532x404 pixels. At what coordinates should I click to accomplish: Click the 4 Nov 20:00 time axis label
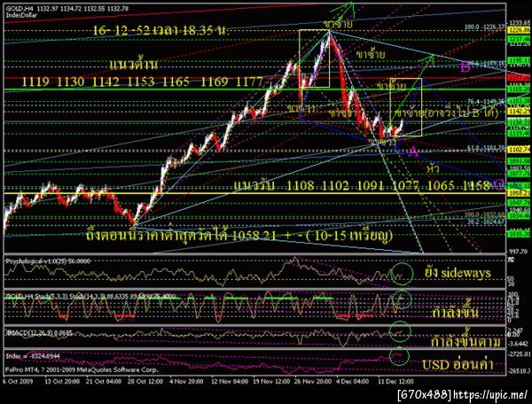[x=186, y=381]
